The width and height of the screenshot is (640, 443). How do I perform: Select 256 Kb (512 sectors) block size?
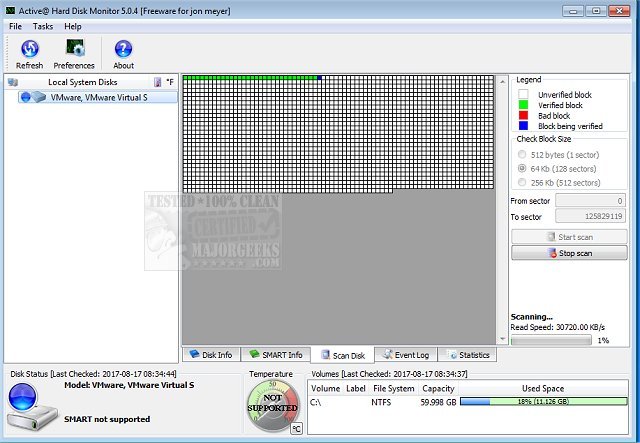point(559,183)
